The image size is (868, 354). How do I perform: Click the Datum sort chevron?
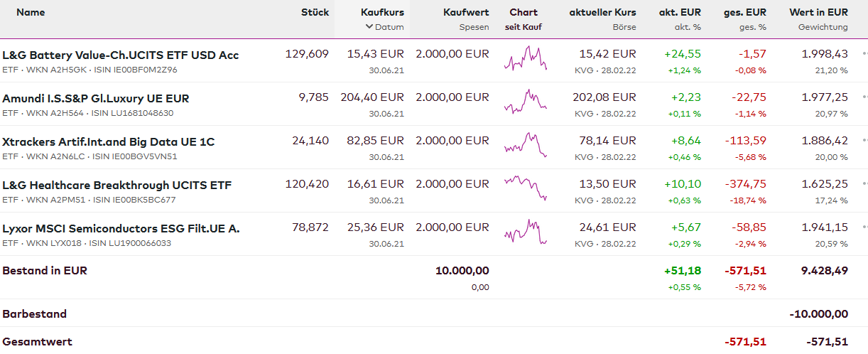point(369,27)
